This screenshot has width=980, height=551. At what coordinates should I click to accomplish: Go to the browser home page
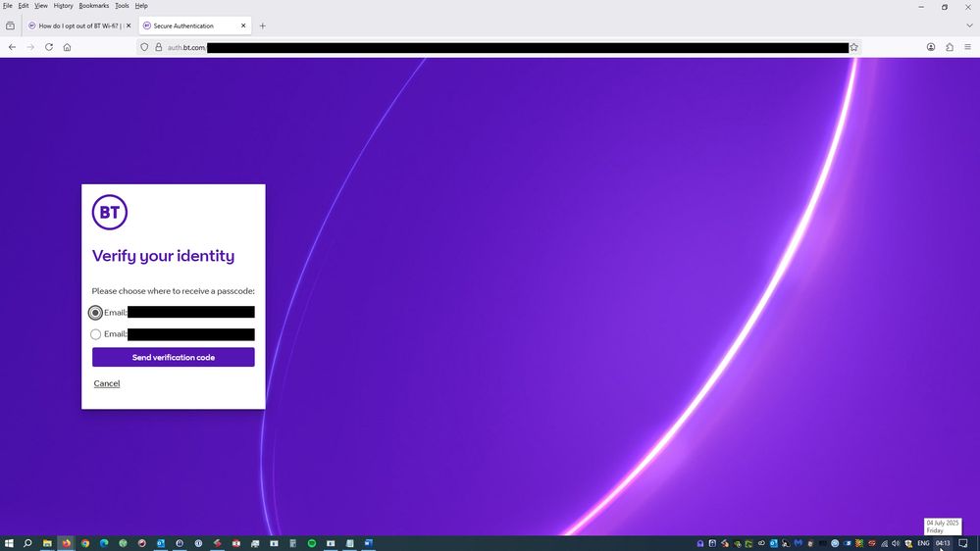point(67,47)
